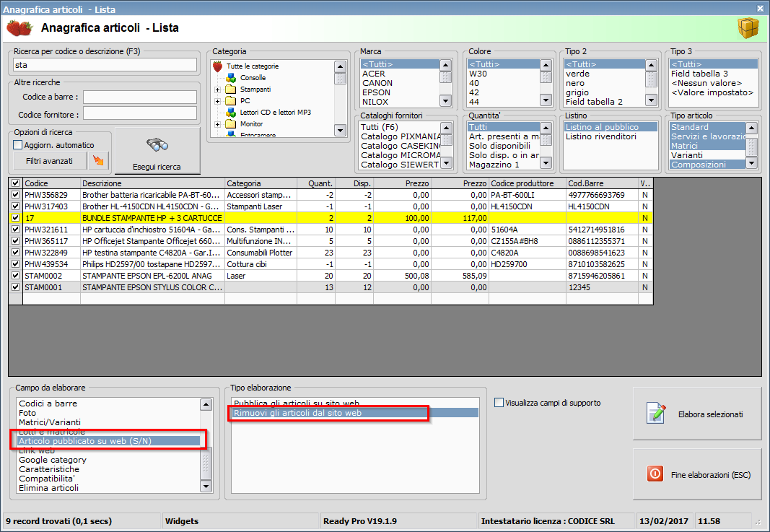Select Solo disponibili in Quantita' list
770x532 pixels.
click(x=499, y=146)
